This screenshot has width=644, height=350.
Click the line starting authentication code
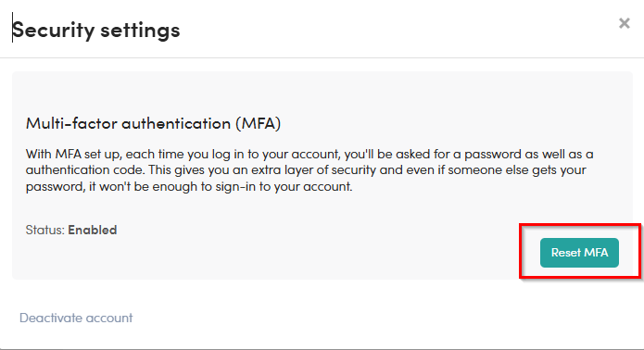306,170
